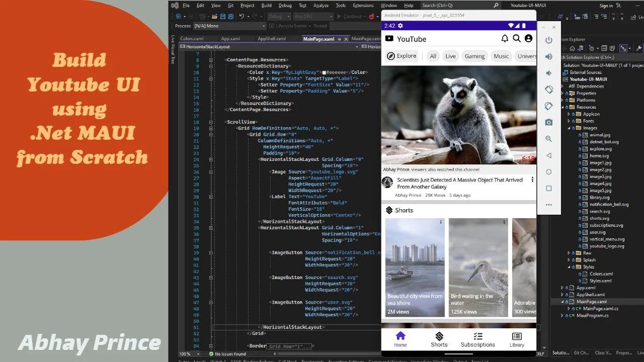Select the Gaming filter chip
644x362 pixels.
click(474, 56)
